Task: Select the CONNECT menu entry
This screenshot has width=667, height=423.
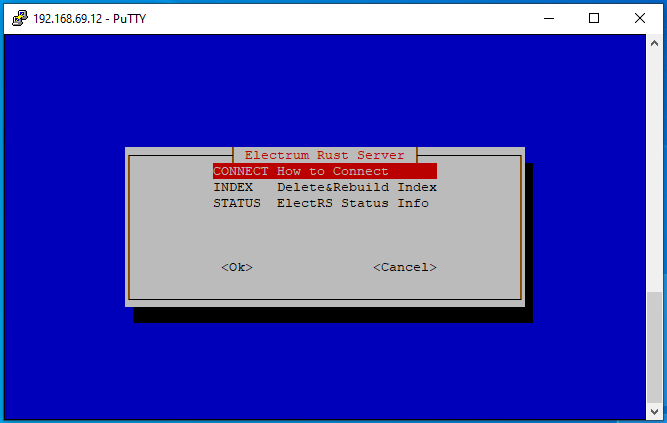Action: pyautogui.click(x=325, y=171)
